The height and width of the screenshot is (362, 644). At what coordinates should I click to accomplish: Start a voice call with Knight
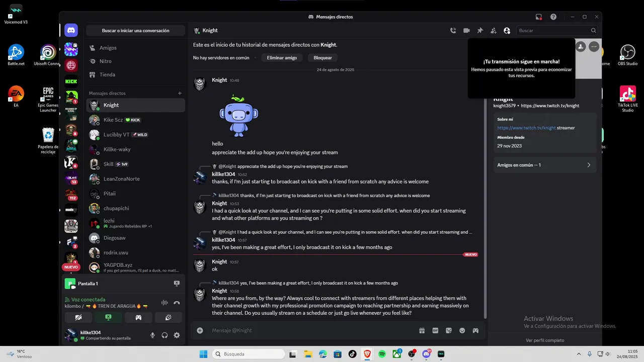pos(453,31)
